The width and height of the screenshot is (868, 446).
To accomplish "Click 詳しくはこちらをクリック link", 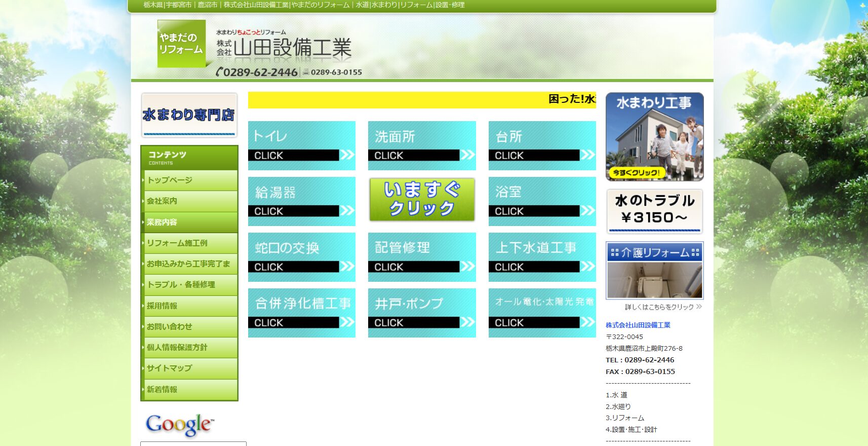I will pyautogui.click(x=663, y=307).
